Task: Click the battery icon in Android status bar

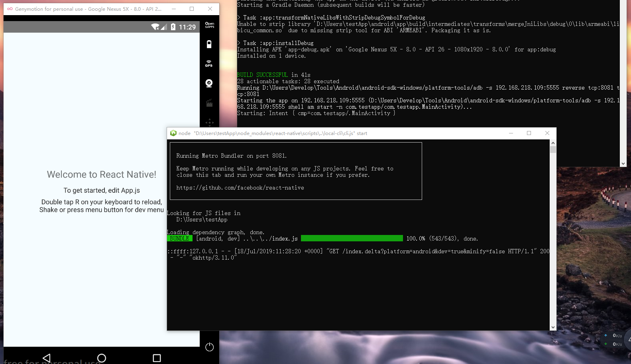Action: (x=173, y=27)
